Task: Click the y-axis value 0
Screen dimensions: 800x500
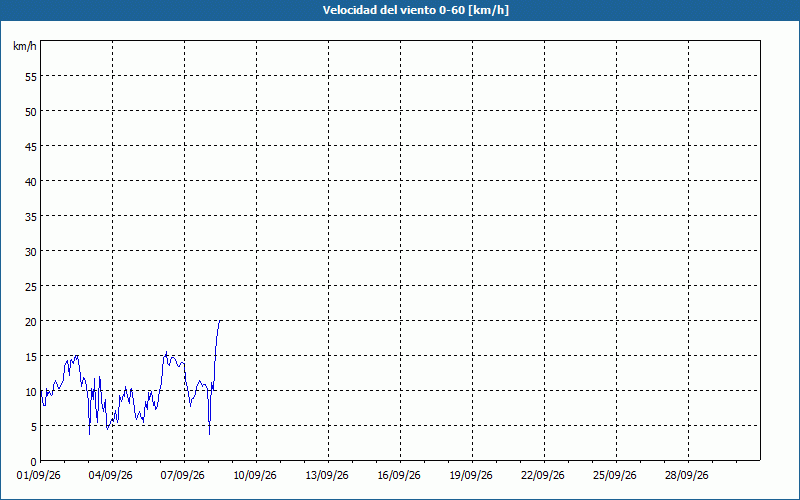Action: 34,462
